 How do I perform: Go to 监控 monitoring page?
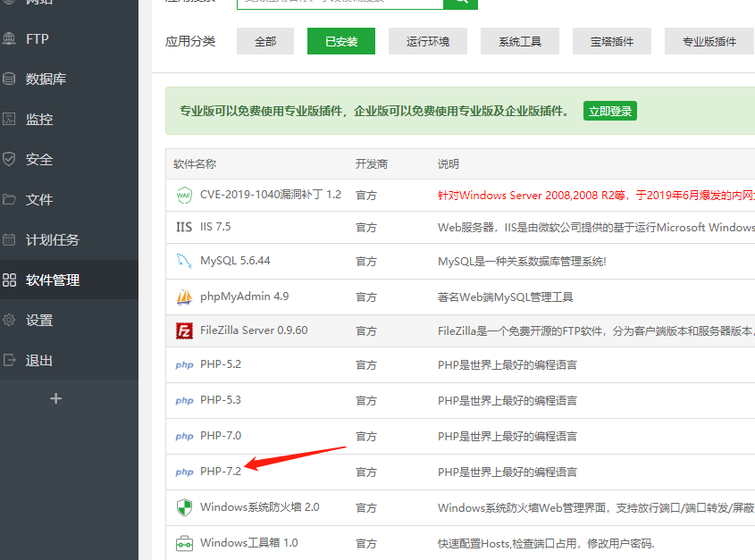[x=39, y=119]
